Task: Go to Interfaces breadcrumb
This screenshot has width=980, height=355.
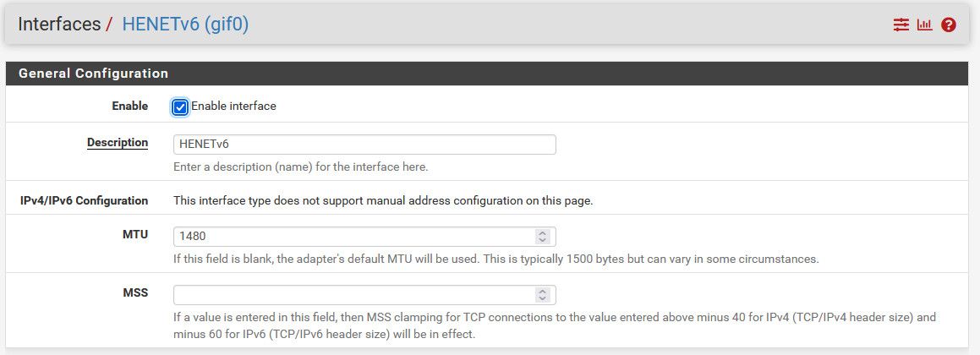Action: pyautogui.click(x=58, y=25)
